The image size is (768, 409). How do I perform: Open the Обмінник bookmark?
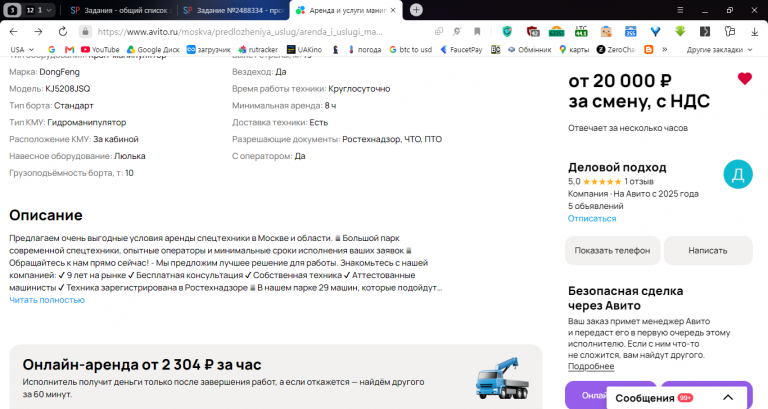[529, 49]
